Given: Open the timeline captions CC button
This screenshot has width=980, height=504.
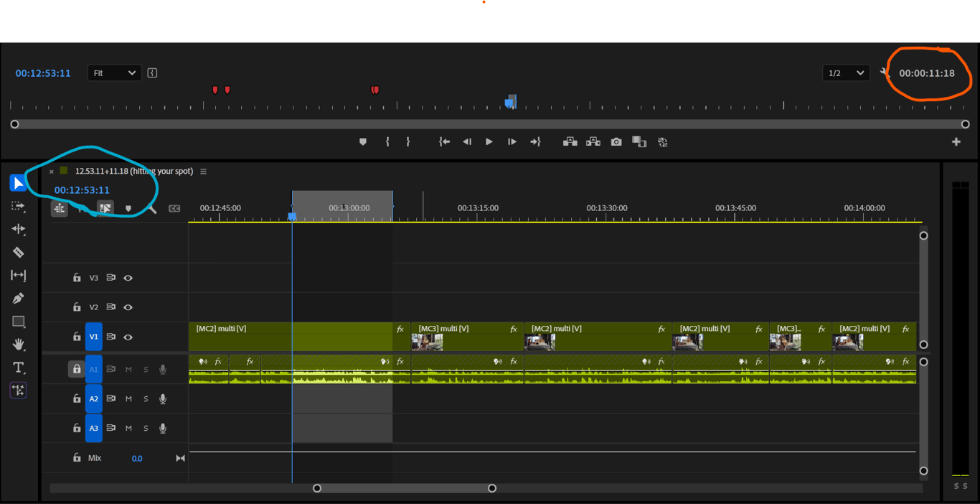Looking at the screenshot, I should pyautogui.click(x=174, y=208).
